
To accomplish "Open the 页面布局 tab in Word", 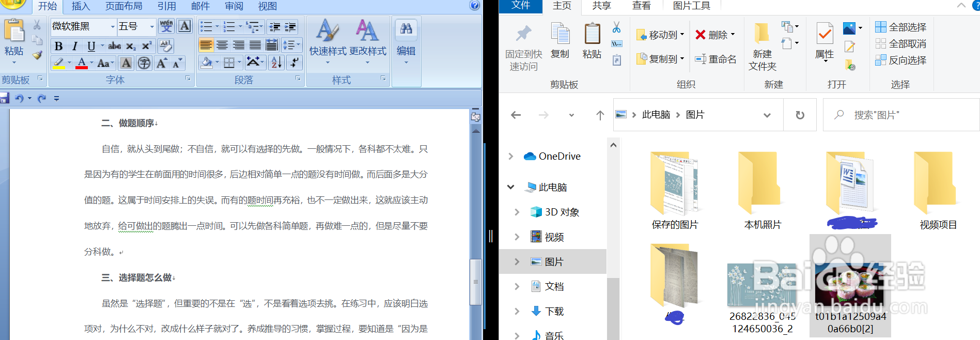I will pyautogui.click(x=124, y=6).
